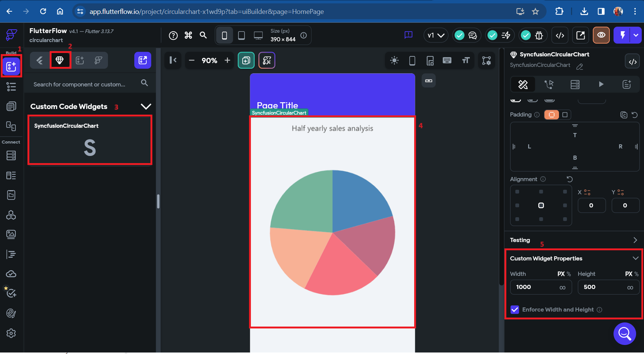Copy the padding values
The image size is (644, 354).
624,115
